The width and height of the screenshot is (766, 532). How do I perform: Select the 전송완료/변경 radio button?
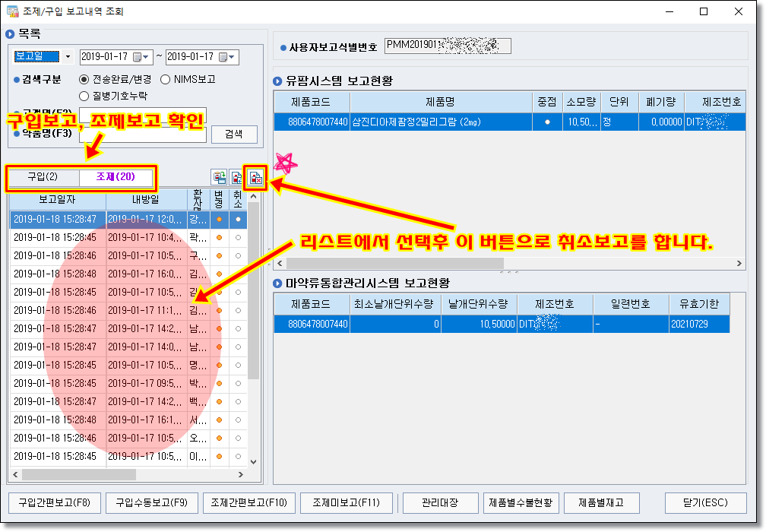84,79
